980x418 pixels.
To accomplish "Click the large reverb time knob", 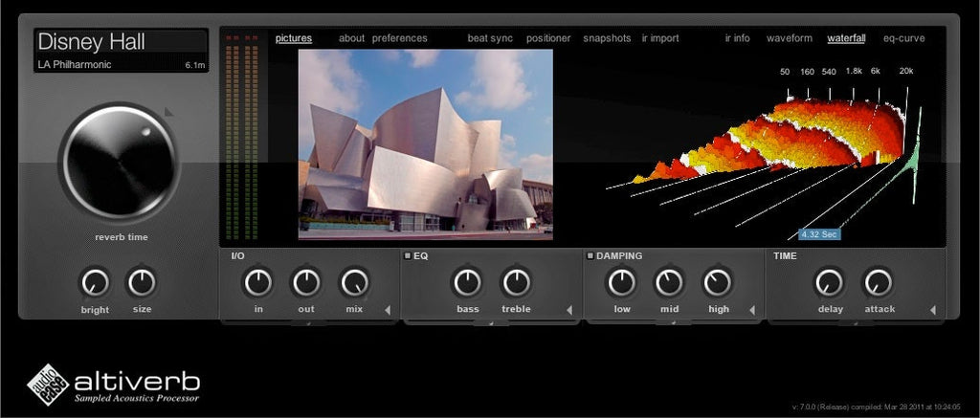I will coord(119,162).
